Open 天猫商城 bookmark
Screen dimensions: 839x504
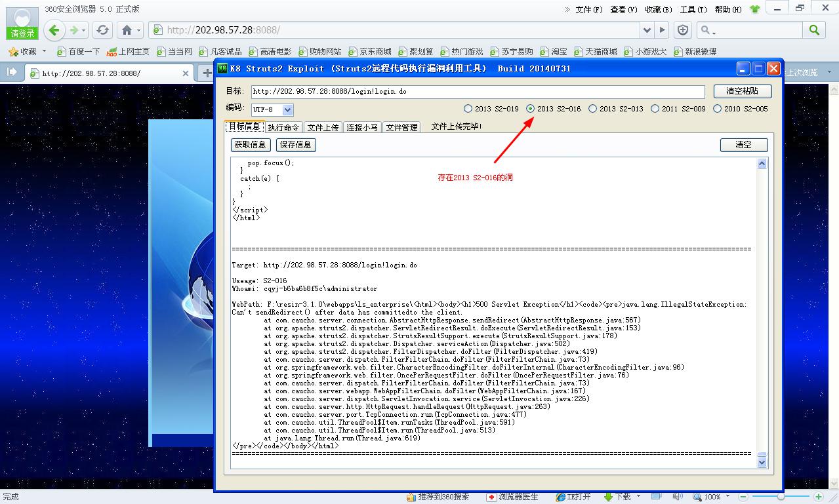click(x=595, y=51)
